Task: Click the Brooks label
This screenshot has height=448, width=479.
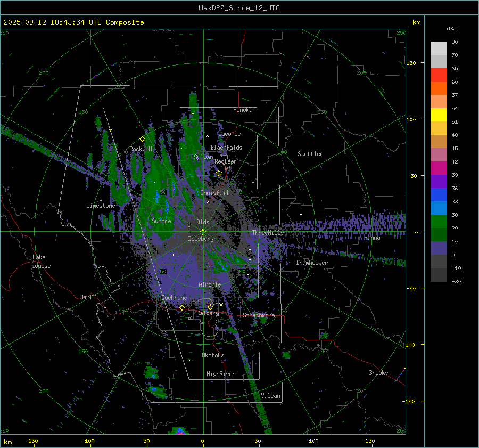Action: tap(378, 373)
